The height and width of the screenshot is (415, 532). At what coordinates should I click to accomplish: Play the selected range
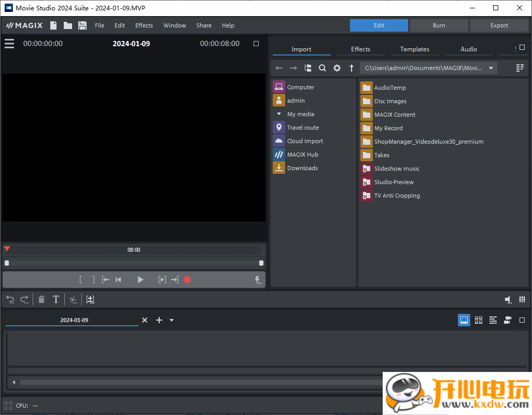coord(162,280)
